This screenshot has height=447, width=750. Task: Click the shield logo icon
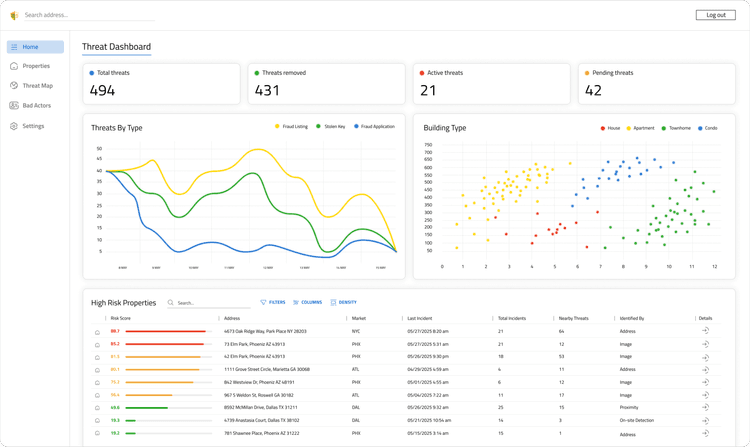click(14, 15)
